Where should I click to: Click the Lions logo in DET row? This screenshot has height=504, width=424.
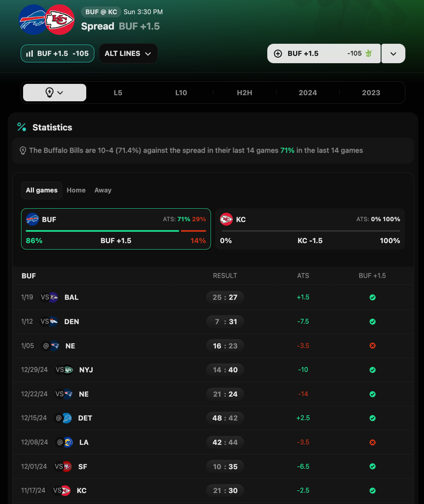point(67,418)
